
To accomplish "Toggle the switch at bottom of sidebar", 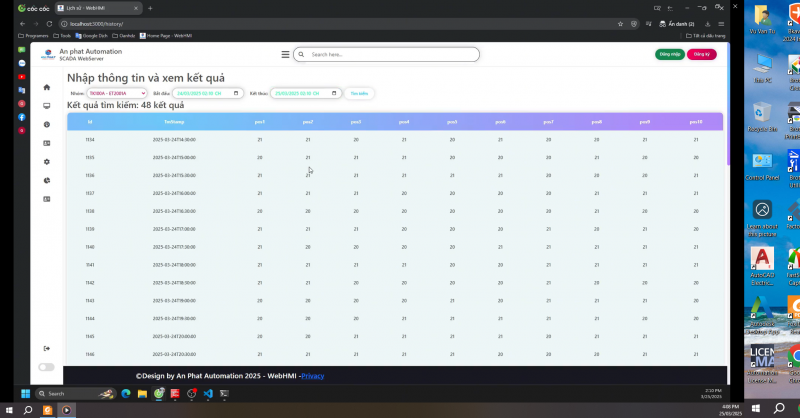I will tap(46, 367).
